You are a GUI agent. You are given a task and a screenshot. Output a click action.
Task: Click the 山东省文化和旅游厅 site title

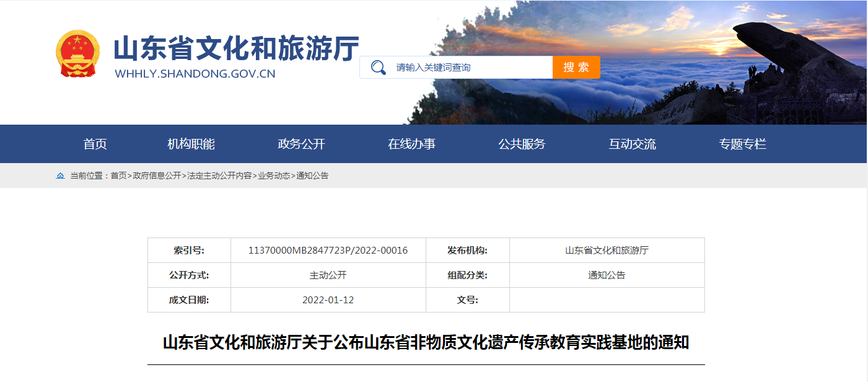(x=236, y=49)
